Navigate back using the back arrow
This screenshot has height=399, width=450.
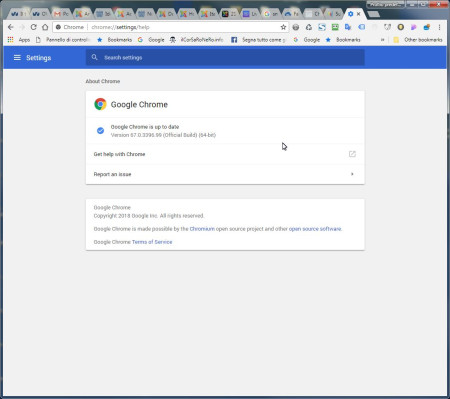pos(11,27)
